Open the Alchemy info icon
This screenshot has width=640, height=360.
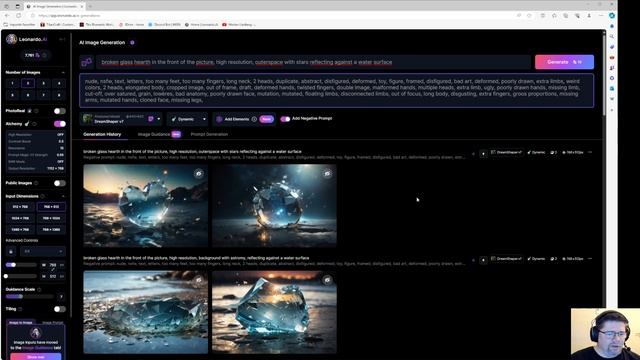(35, 124)
